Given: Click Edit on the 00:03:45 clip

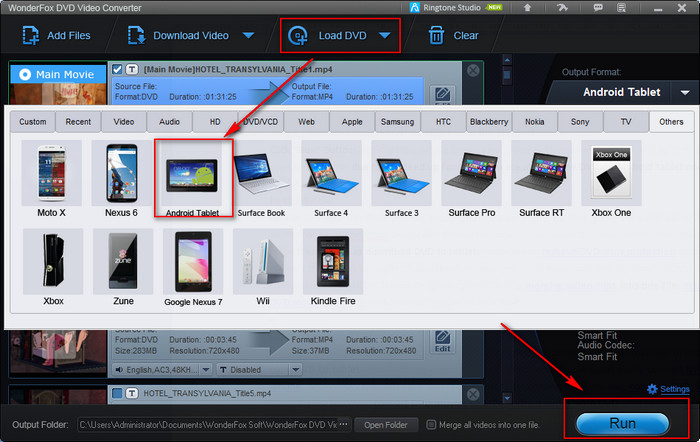Looking at the screenshot, I should click(x=442, y=342).
